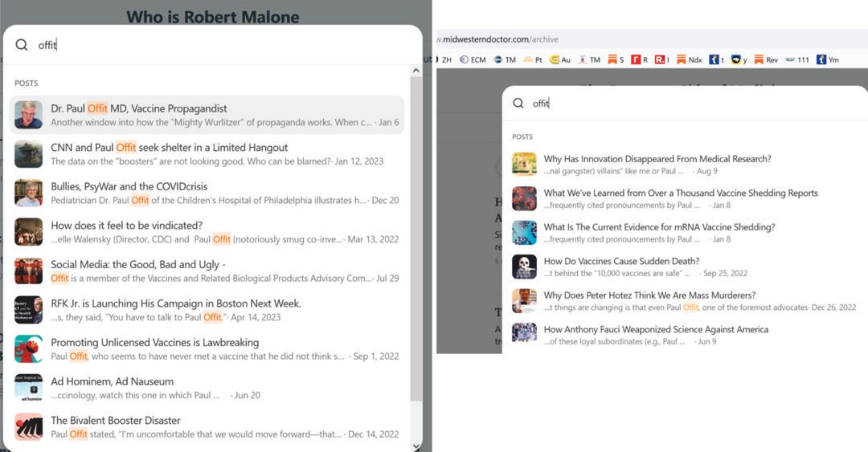Click thumbnail of Dr. Paul Offit Vaccine Propagandist post

click(28, 115)
